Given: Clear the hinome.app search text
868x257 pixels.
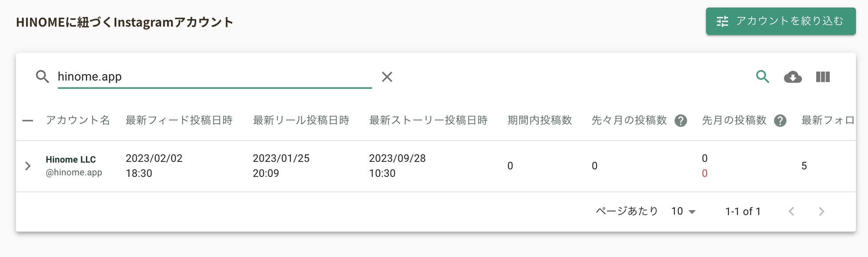Looking at the screenshot, I should (387, 77).
